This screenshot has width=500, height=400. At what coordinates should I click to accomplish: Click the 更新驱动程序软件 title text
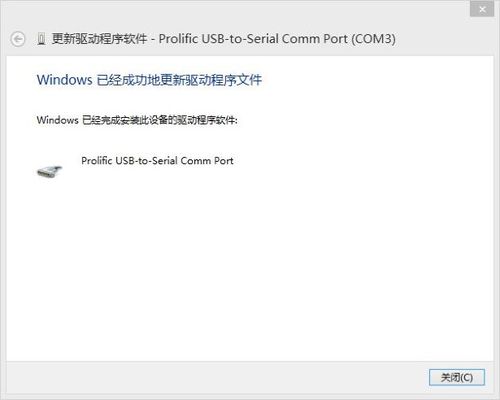[99, 39]
